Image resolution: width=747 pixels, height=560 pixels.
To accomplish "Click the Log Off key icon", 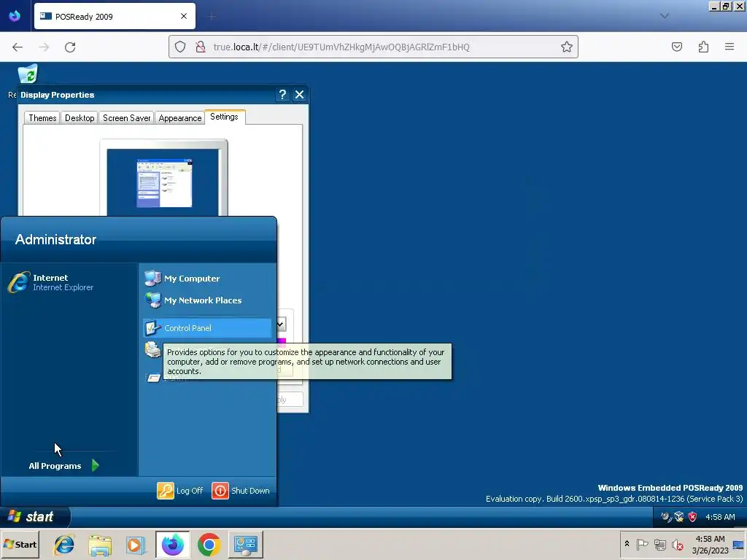I will click(x=166, y=491).
